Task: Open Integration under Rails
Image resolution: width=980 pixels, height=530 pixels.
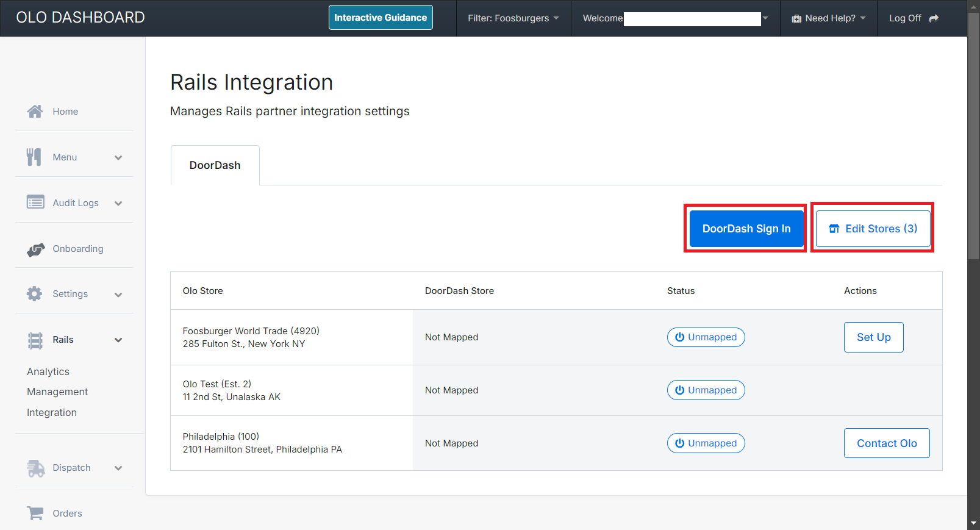Action: click(x=52, y=412)
